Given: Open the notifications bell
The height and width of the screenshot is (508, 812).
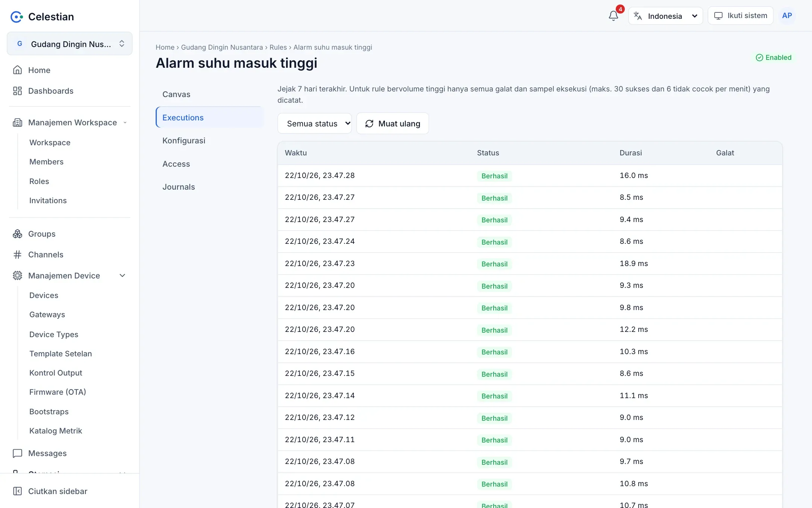Looking at the screenshot, I should point(614,16).
